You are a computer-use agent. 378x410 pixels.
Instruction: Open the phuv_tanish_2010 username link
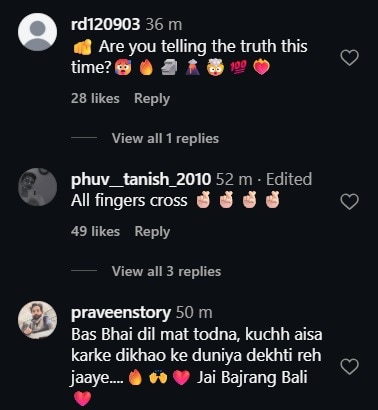[x=141, y=179]
